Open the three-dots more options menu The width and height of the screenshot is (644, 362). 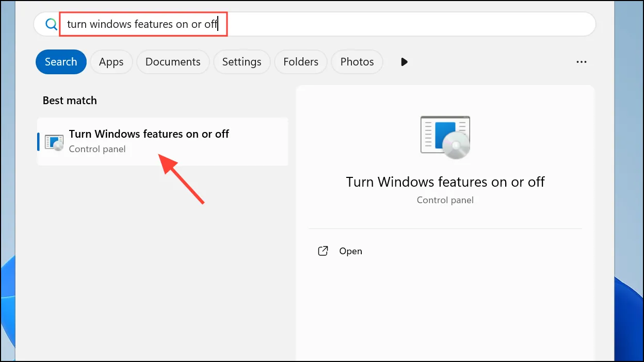[x=582, y=62]
